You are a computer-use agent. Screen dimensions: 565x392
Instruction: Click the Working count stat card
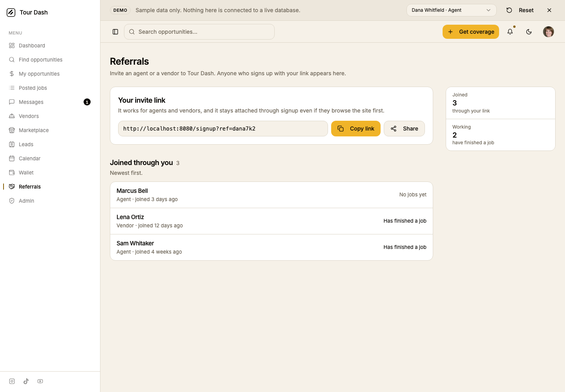[x=501, y=135]
